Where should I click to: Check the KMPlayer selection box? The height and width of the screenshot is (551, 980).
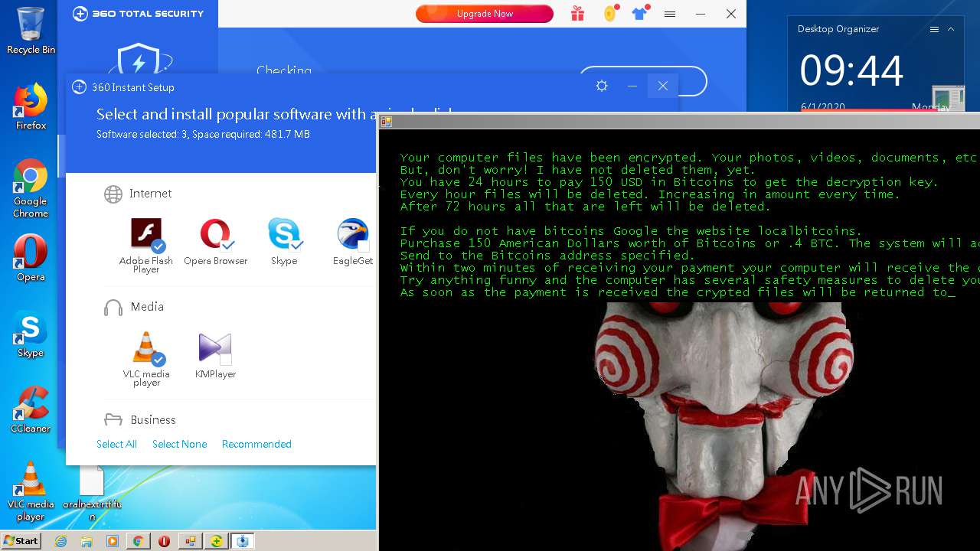[226, 359]
